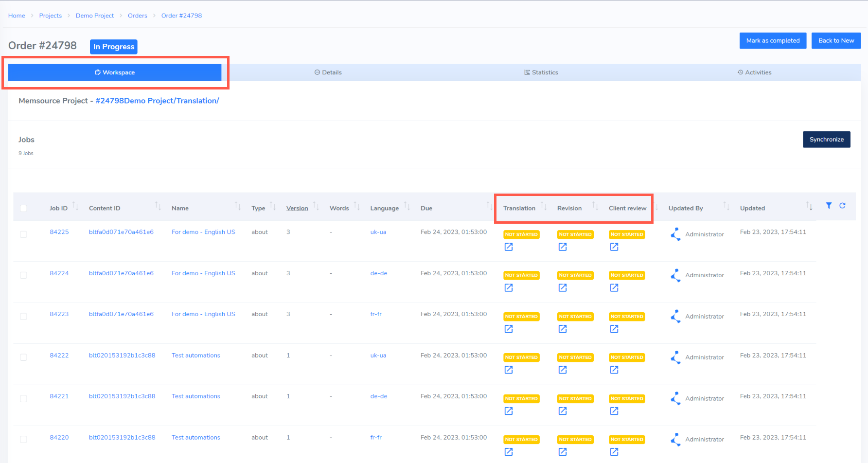Screen dimensions: 868x463
Task: Click the Synchronize button
Action: pyautogui.click(x=827, y=140)
